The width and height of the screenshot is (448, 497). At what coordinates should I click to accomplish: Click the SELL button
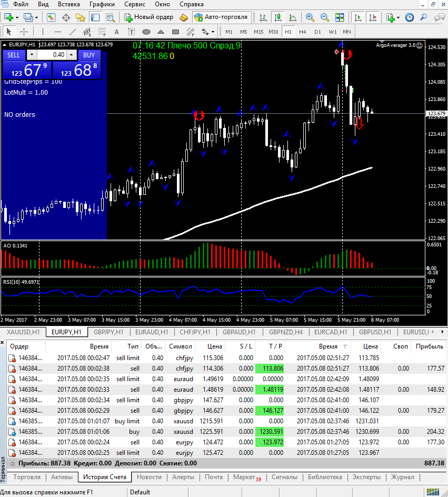(x=14, y=55)
